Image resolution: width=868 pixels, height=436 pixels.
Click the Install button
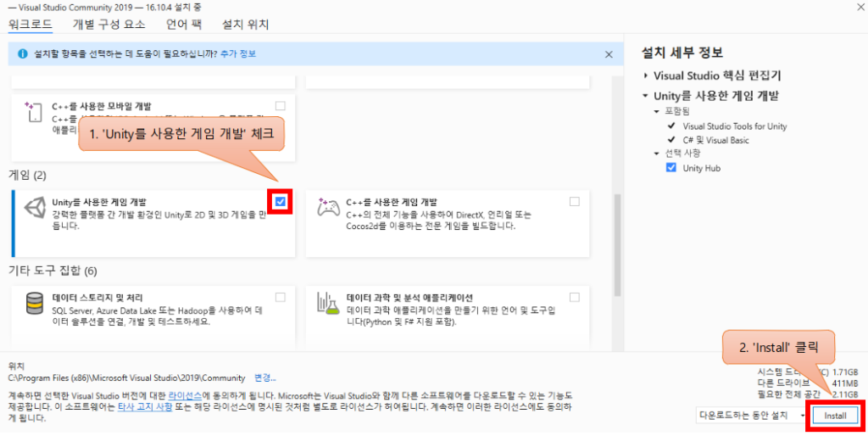point(835,416)
